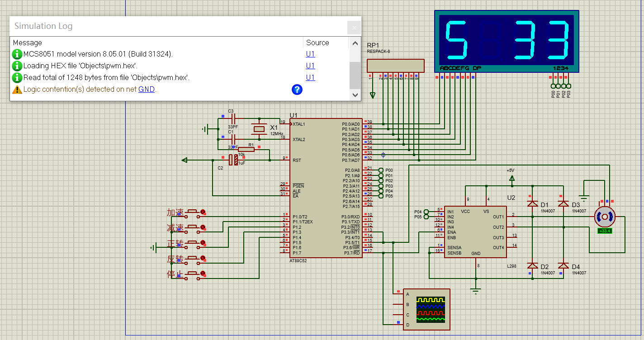This screenshot has height=340, width=644.
Task: Click the blue help question mark icon
Action: click(297, 90)
